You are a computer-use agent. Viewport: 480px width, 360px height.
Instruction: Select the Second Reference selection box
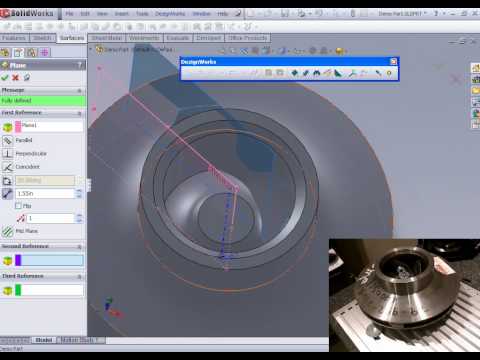(x=49, y=260)
